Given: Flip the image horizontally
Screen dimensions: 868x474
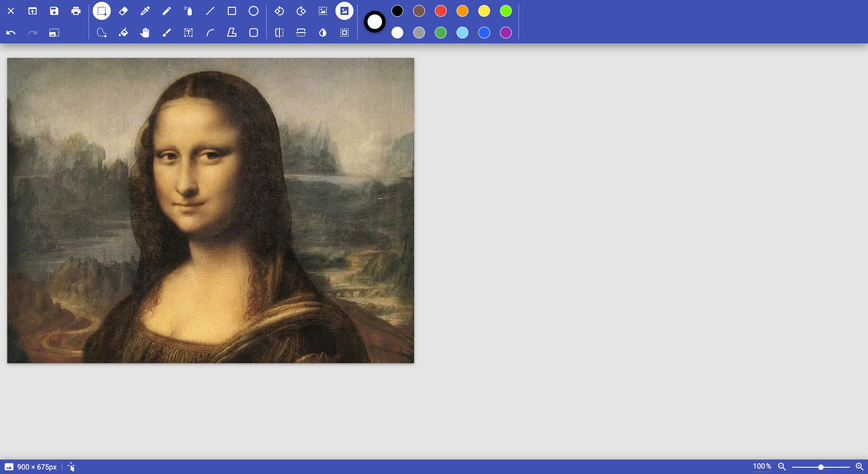Looking at the screenshot, I should pyautogui.click(x=279, y=33).
